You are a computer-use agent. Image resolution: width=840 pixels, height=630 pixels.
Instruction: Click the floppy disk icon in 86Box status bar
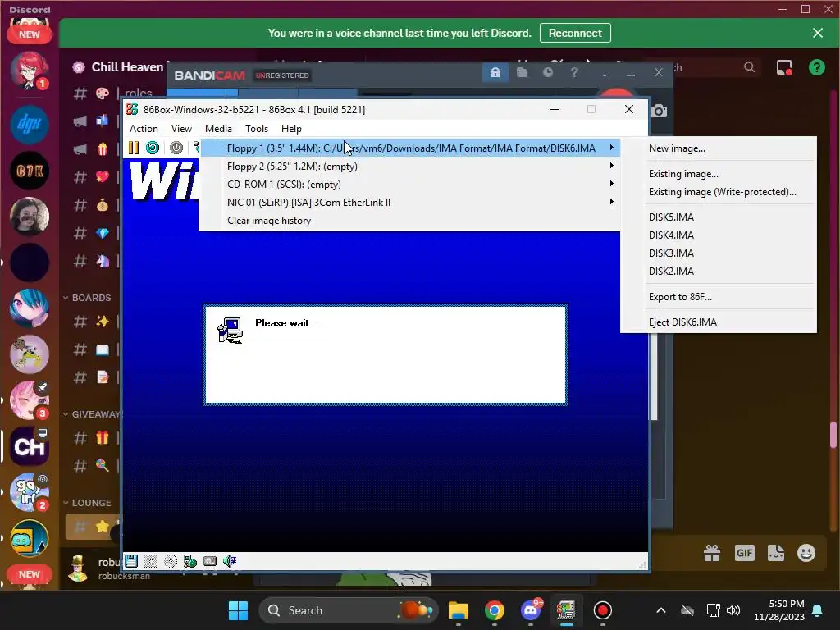(x=131, y=561)
